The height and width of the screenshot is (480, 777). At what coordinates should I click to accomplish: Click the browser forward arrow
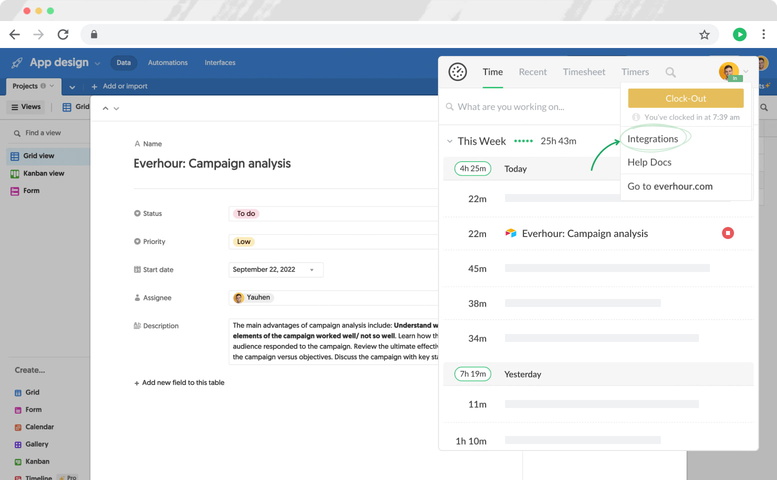coord(38,34)
